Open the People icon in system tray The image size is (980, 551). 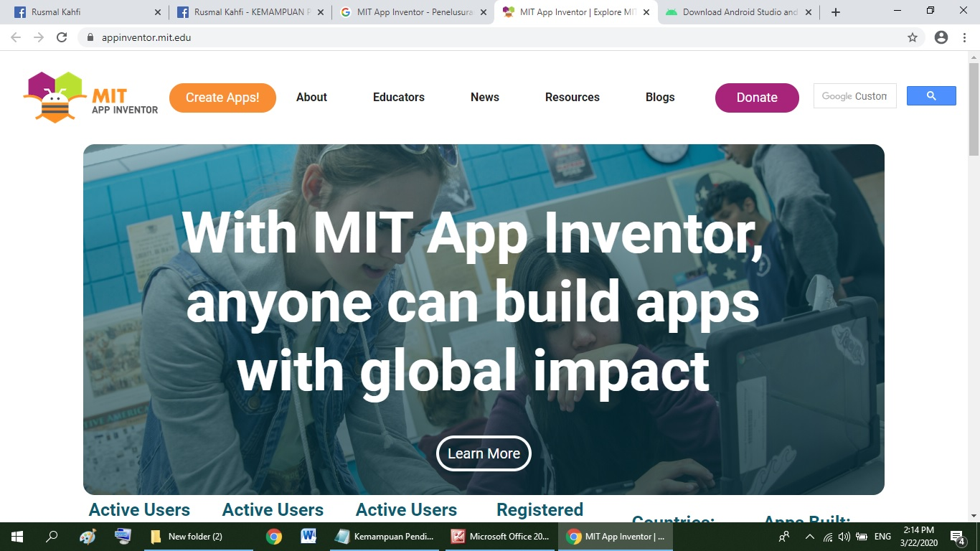784,537
